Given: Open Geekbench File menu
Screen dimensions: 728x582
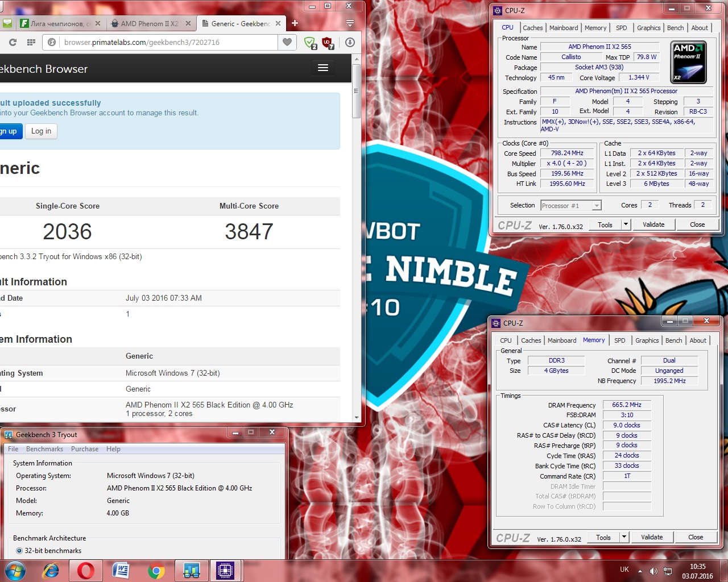Looking at the screenshot, I should point(13,449).
